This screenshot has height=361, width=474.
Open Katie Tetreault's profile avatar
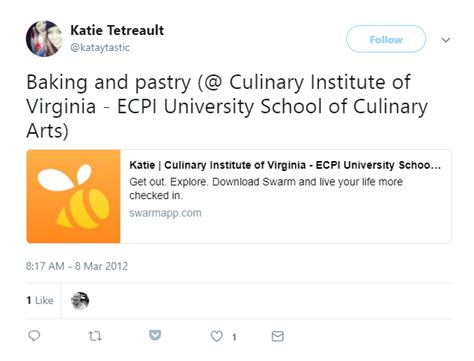(x=44, y=39)
